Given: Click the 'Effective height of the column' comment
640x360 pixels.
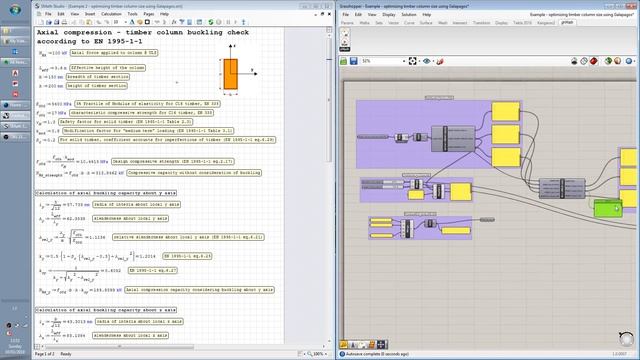Looking at the screenshot, I should pyautogui.click(x=108, y=68).
